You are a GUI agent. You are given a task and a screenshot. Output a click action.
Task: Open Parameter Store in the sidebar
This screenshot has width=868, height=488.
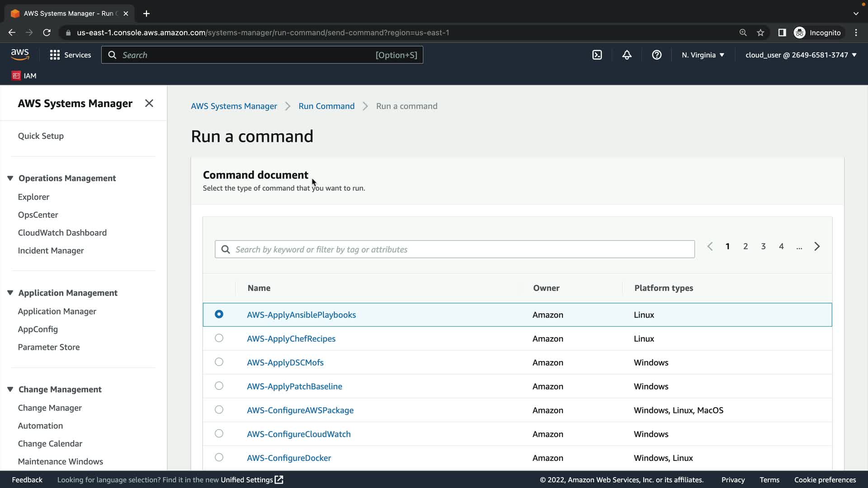coord(49,347)
